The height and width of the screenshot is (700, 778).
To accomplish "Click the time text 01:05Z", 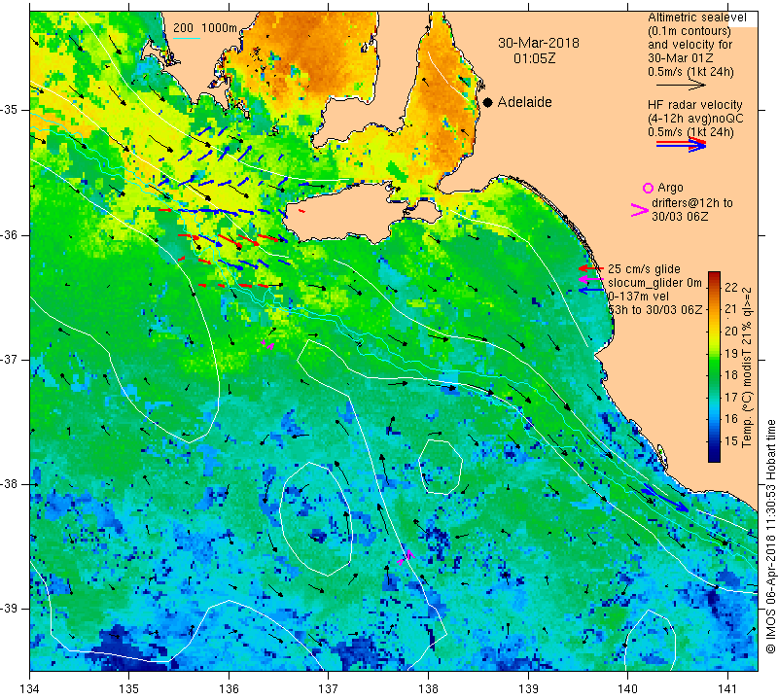I will 534,58.
